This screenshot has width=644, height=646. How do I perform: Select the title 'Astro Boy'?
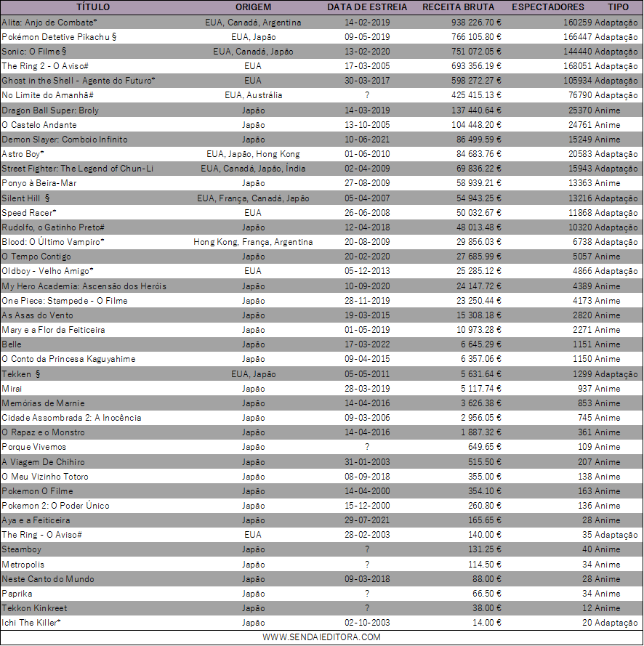pos(23,154)
